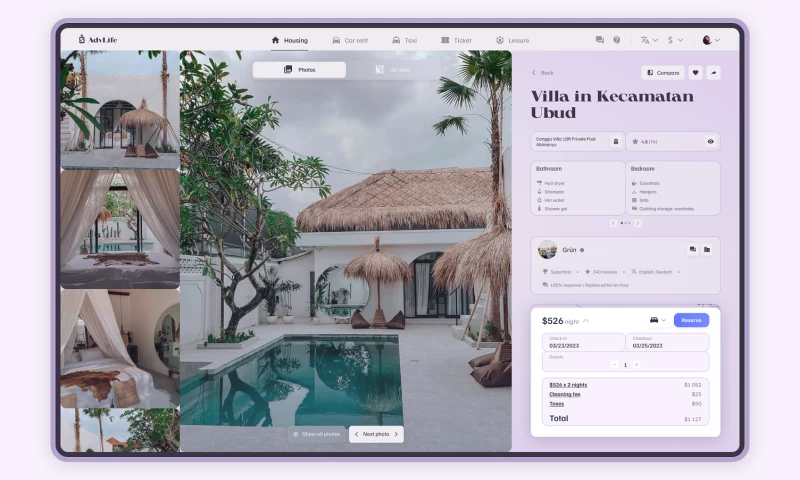Click the verified badge next to Grün
Viewport: 800px width, 480px height.
[x=582, y=250]
